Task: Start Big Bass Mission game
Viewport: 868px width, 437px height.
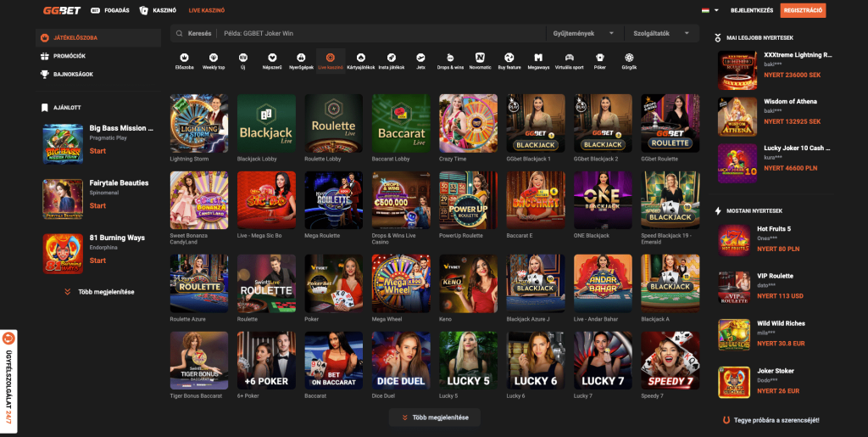Action: [x=97, y=151]
